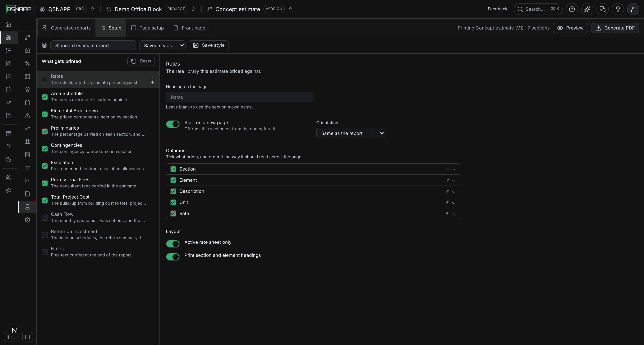
Task: Open the Orientation Same as the report dropdown
Action: click(x=351, y=133)
